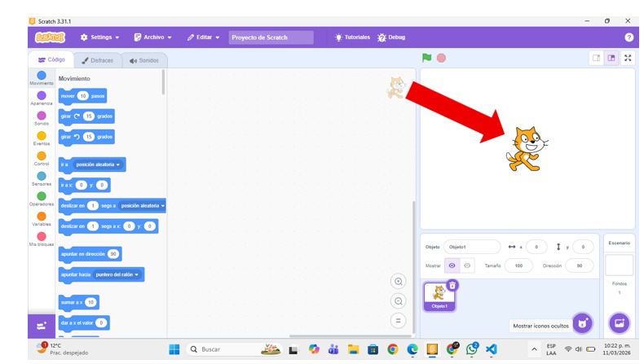Show the sprite with the eye icon
Image resolution: width=644 pixels, height=364 pixels.
[452, 265]
